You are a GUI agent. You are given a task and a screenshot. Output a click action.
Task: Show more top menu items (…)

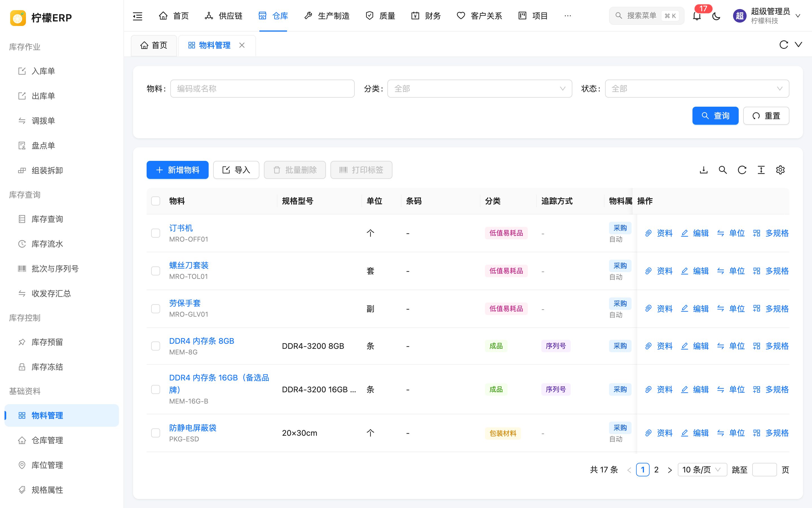(568, 16)
